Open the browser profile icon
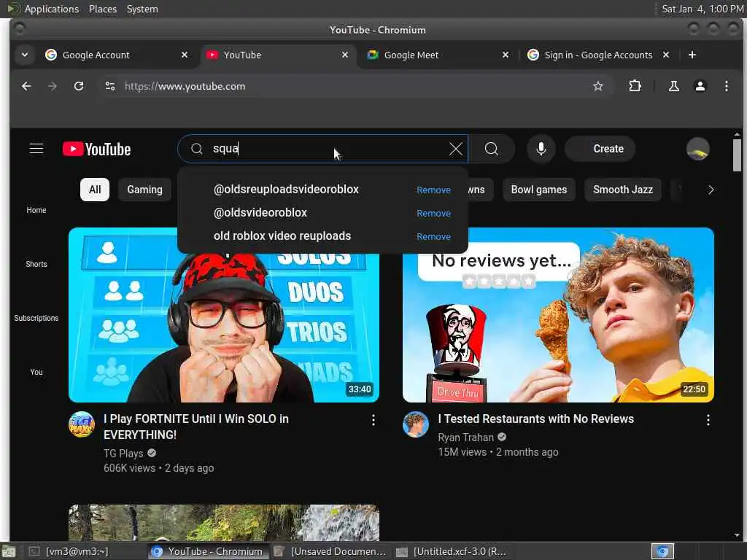The width and height of the screenshot is (747, 560). click(x=700, y=86)
